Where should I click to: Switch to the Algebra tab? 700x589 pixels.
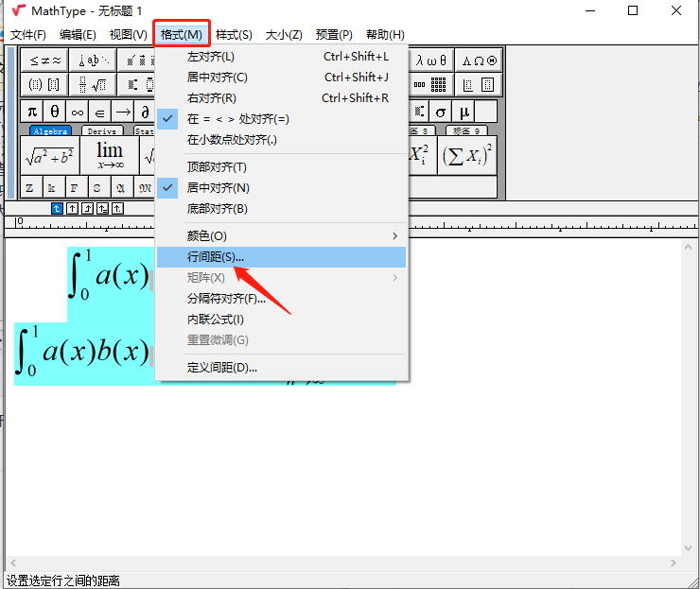(50, 130)
